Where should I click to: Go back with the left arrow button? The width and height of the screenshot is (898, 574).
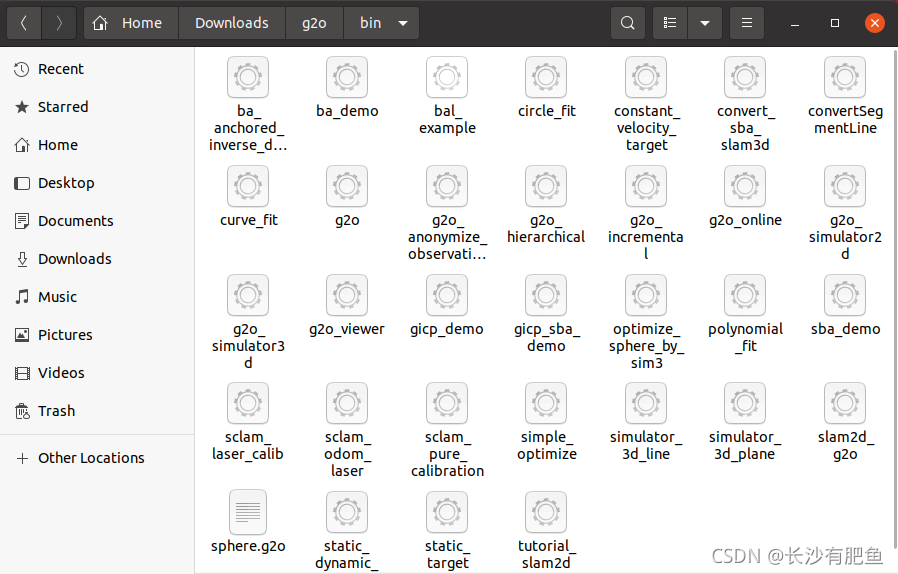pos(23,23)
